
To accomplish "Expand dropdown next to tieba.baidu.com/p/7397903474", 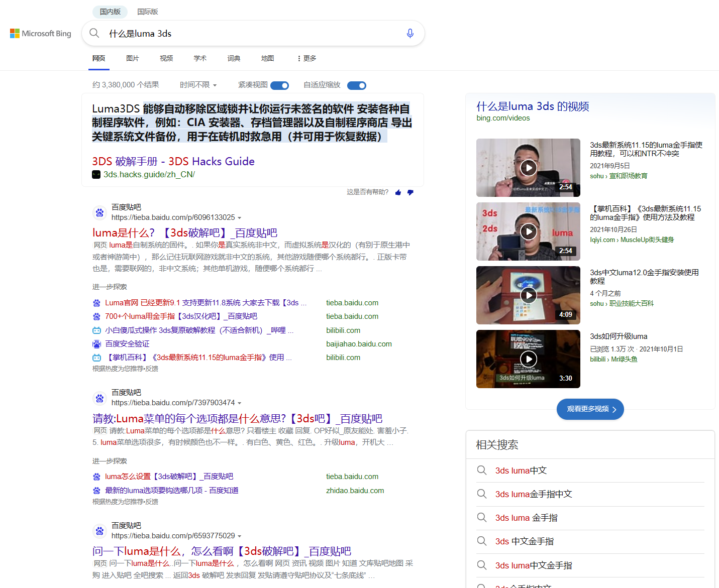I will [x=240, y=403].
